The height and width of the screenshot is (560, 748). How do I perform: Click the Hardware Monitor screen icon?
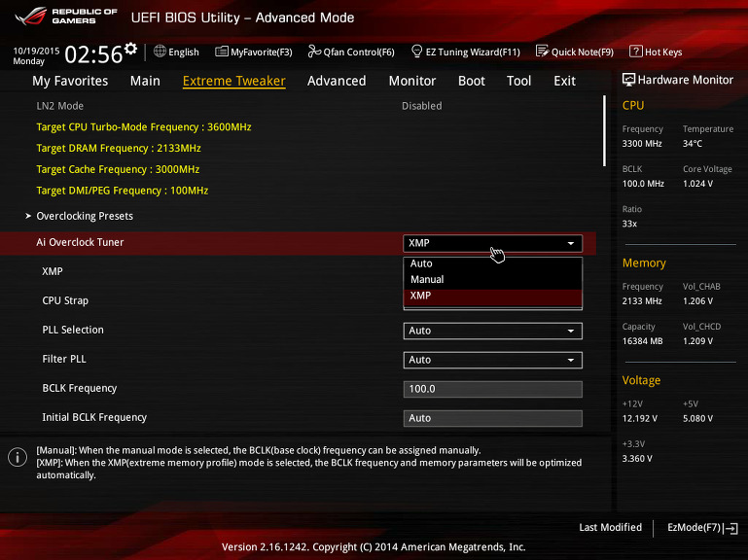click(628, 80)
